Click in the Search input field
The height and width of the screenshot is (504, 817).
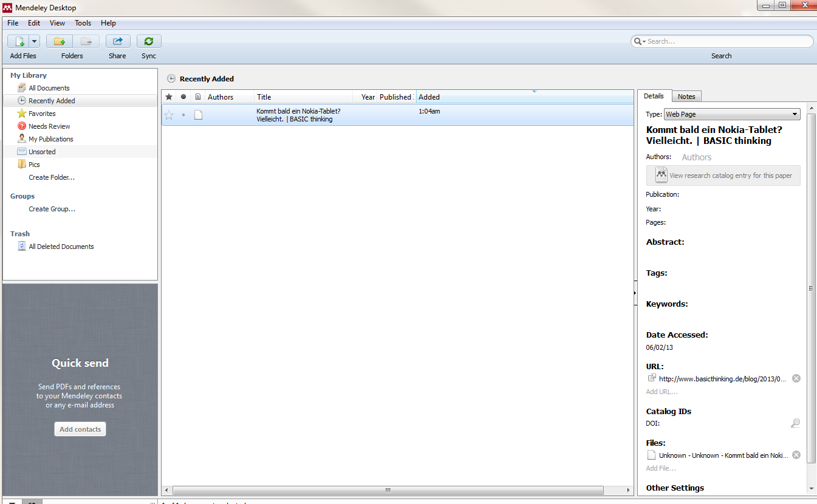[726, 41]
